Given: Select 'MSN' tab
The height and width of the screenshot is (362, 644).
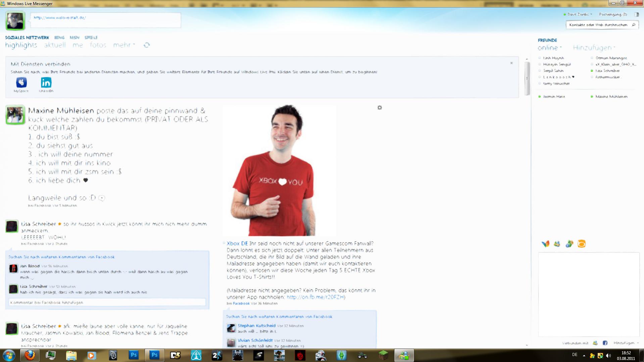Looking at the screenshot, I should click(x=75, y=38).
